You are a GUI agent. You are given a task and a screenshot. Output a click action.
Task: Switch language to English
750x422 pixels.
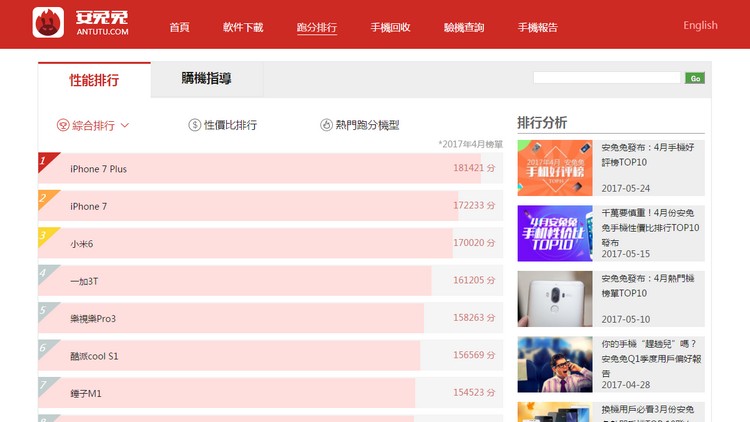tap(700, 25)
